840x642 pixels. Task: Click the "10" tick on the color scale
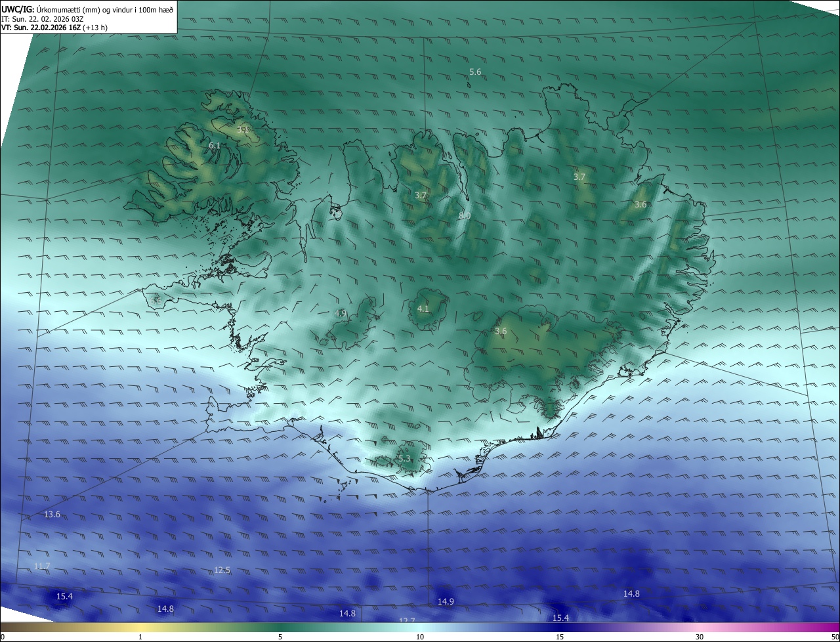pos(420,637)
